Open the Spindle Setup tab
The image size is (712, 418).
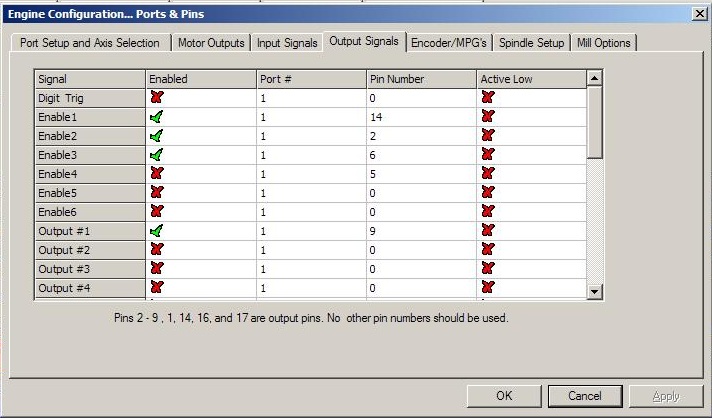pos(531,43)
